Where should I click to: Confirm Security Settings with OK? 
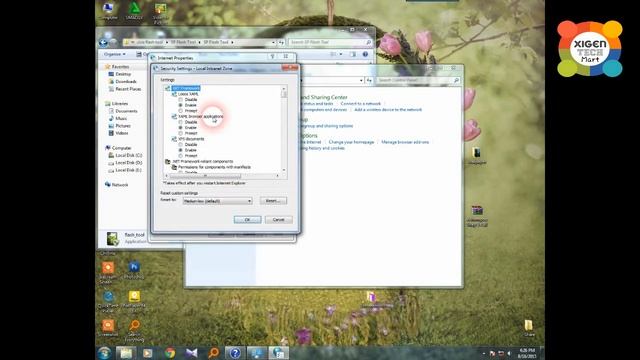tap(247, 220)
